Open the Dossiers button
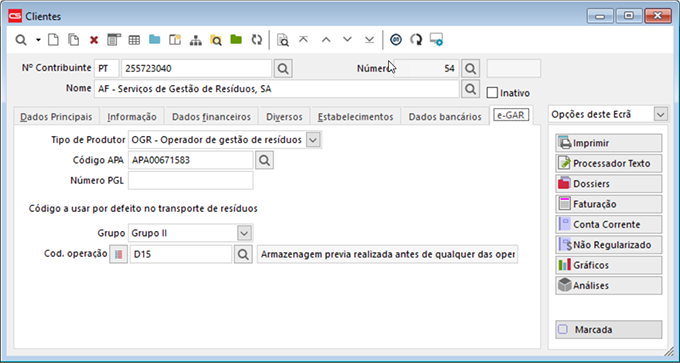 coord(608,183)
